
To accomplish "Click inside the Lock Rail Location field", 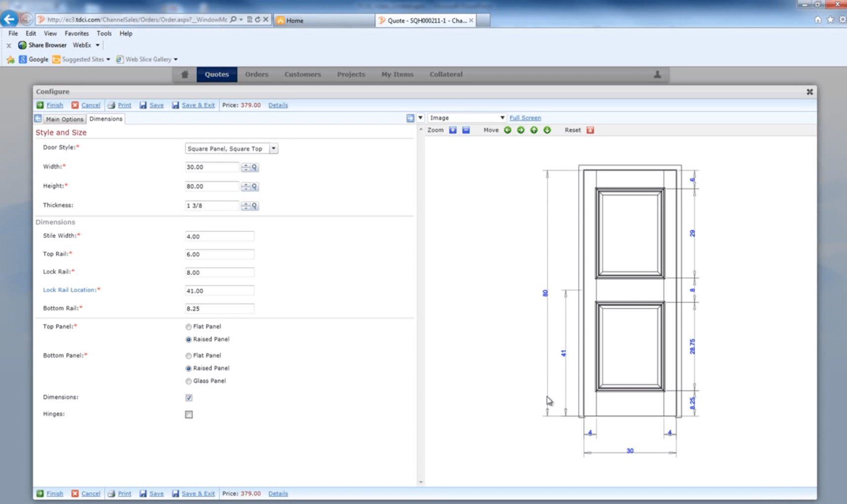I will (x=219, y=290).
